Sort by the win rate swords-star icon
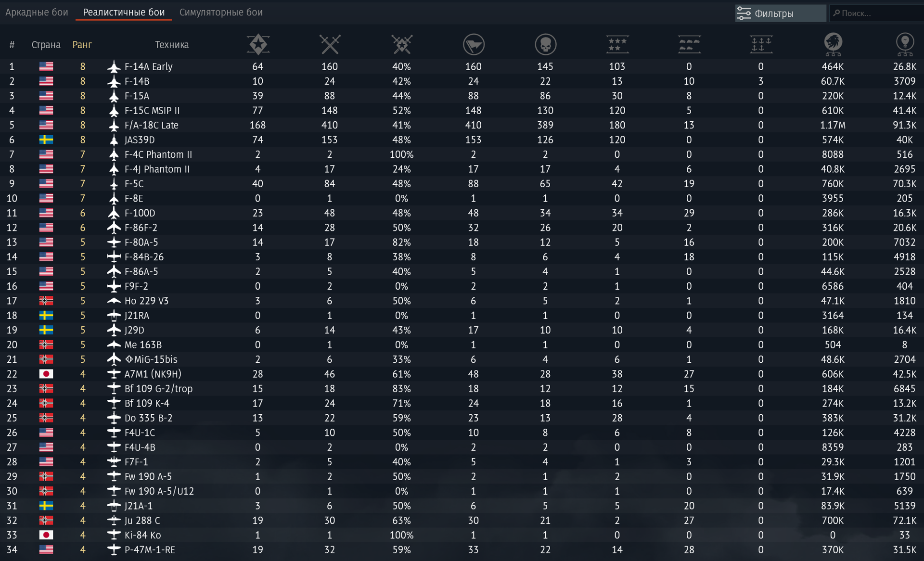This screenshot has height=561, width=924. (x=401, y=44)
